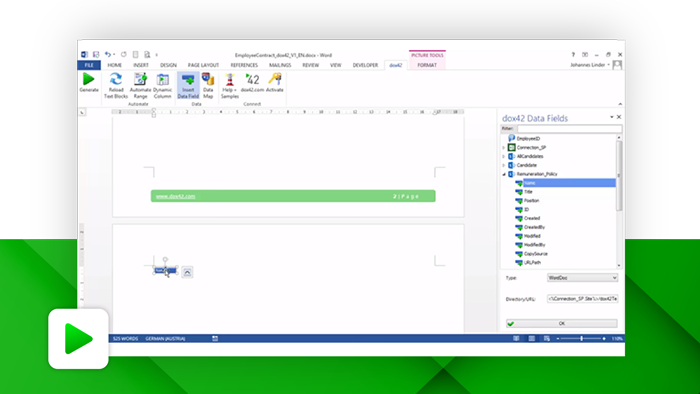
Task: Open the FILE tab
Action: tap(89, 65)
